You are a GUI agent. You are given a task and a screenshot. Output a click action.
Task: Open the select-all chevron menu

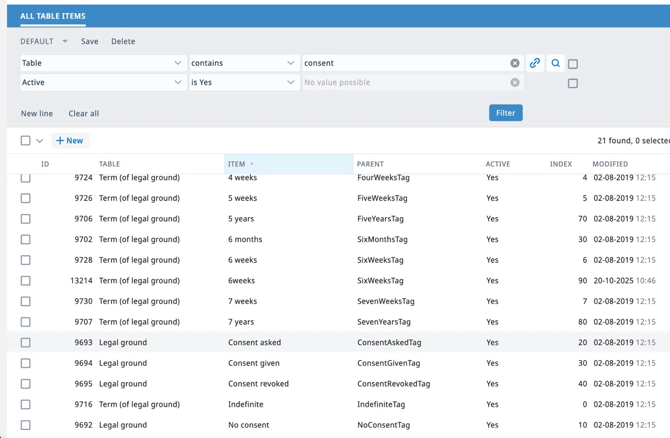click(40, 141)
